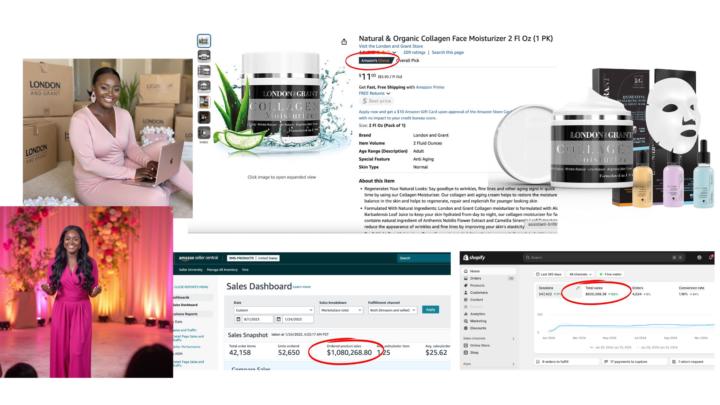The image size is (720, 405).
Task: Visit the London and Grant Store link
Action: click(x=391, y=46)
